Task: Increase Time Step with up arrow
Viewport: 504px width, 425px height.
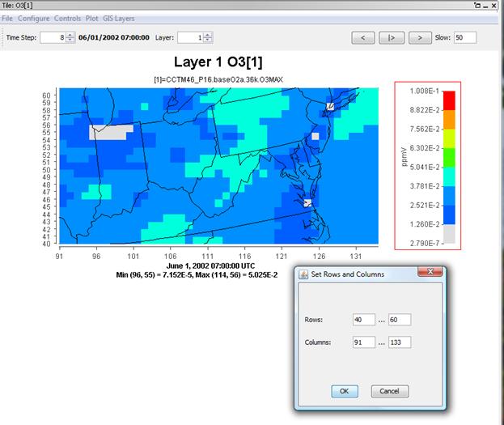Action: pyautogui.click(x=70, y=35)
